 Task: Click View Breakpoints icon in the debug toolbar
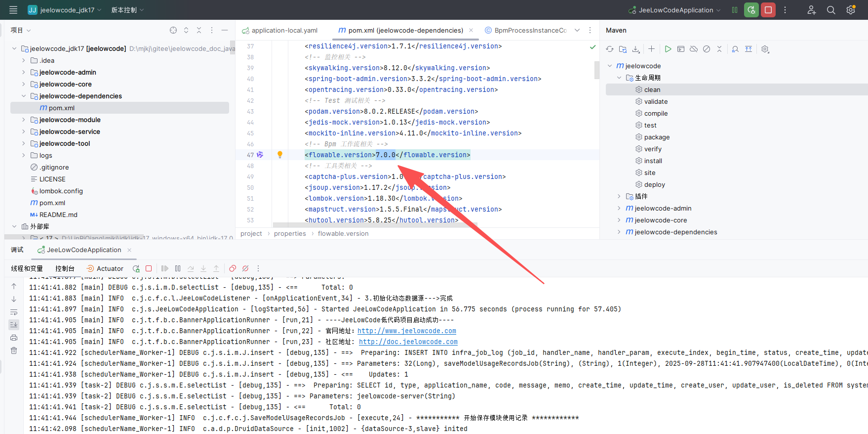pos(233,268)
